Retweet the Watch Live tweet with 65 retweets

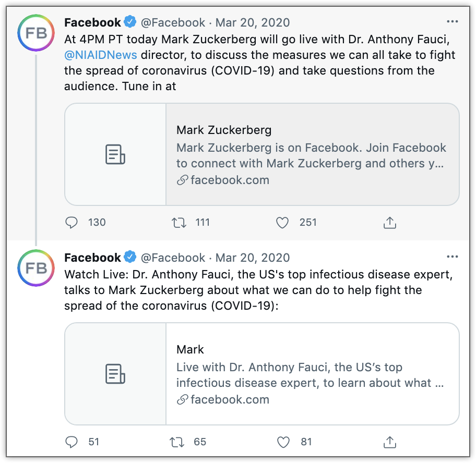(177, 442)
